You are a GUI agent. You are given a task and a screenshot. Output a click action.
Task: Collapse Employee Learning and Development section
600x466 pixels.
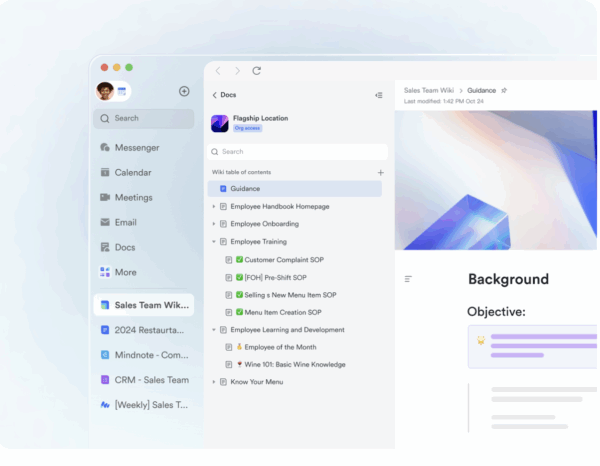click(x=214, y=330)
